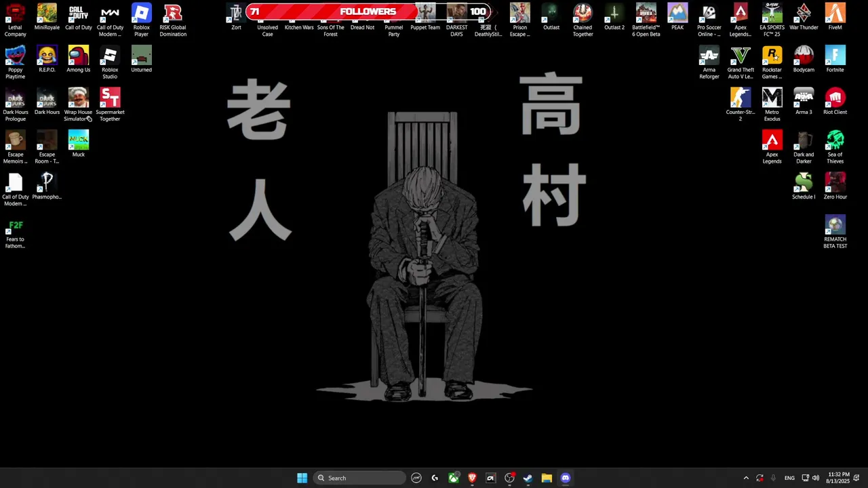Select the Schedule I desktop icon

click(804, 186)
